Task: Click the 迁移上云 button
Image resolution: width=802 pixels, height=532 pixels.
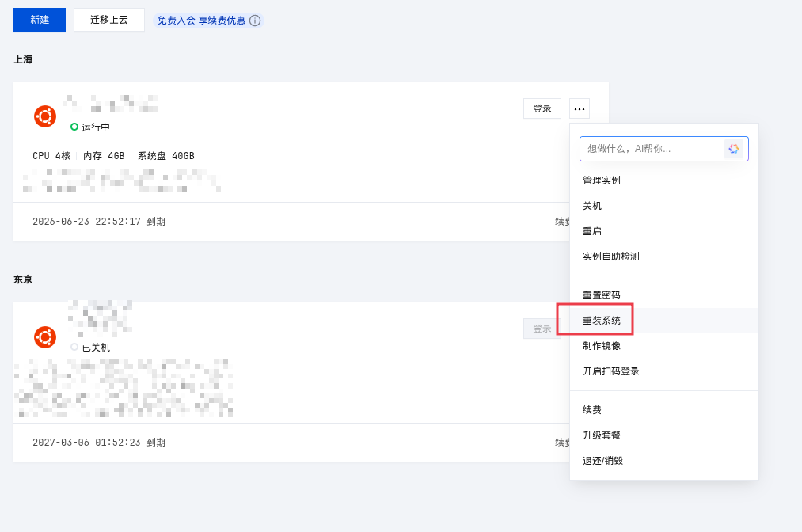Action: pos(109,20)
